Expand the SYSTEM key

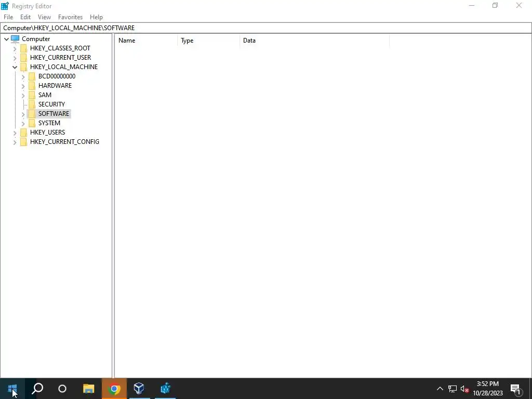pyautogui.click(x=23, y=123)
